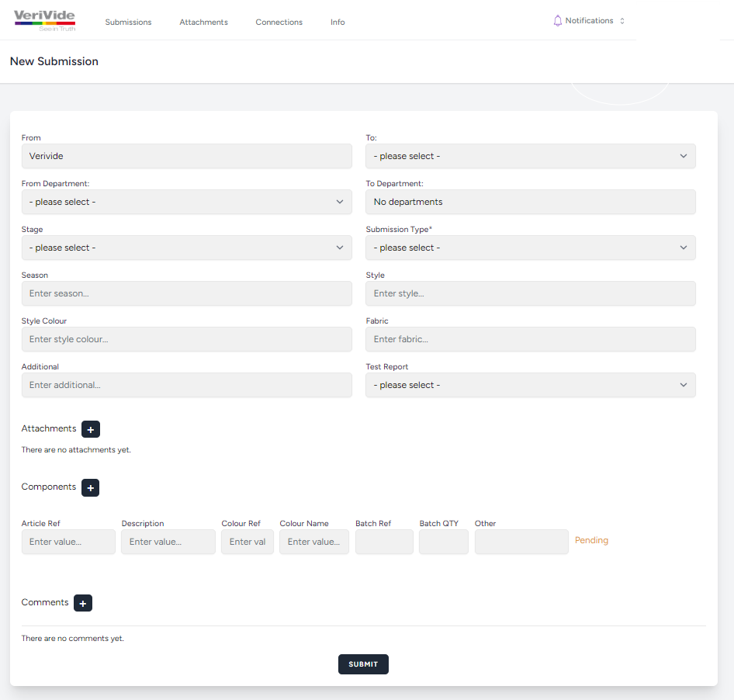Viewport: 734px width, 700px height.
Task: Navigate to Connections page
Action: (279, 23)
